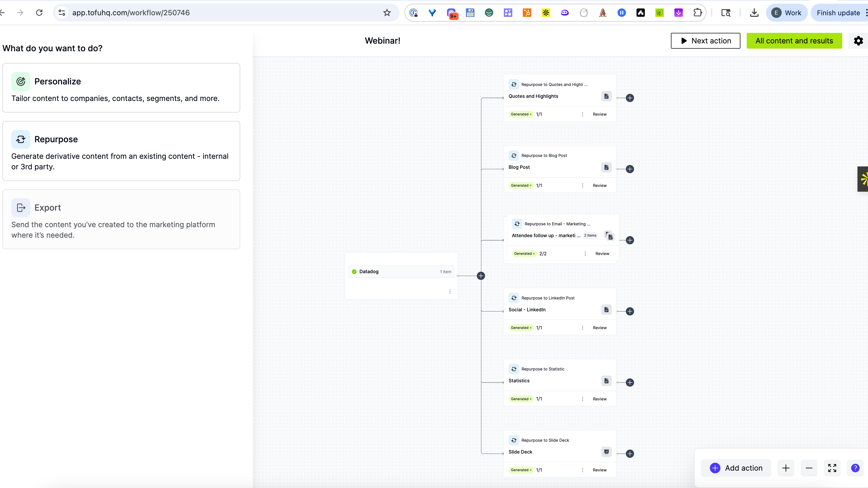Open the purple help question icon
This screenshot has height=488, width=868.
click(x=855, y=468)
